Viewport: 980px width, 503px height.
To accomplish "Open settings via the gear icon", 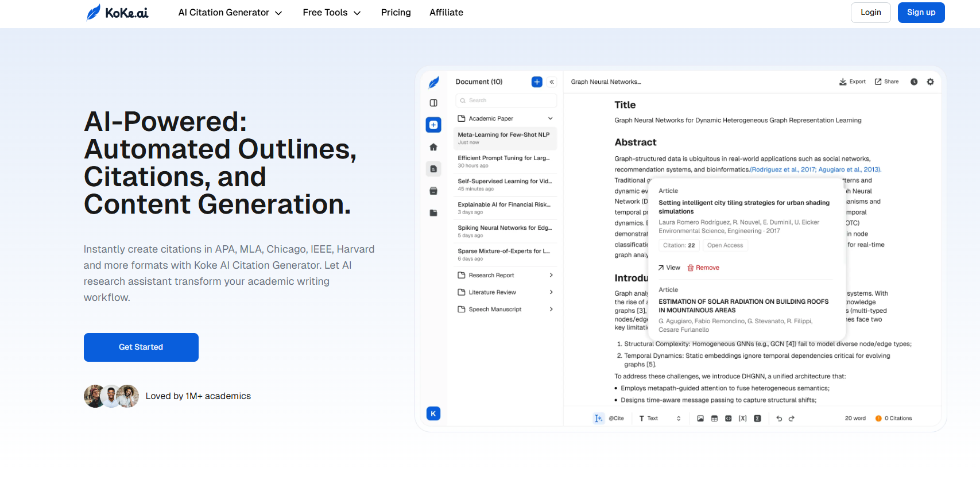I will pyautogui.click(x=931, y=82).
